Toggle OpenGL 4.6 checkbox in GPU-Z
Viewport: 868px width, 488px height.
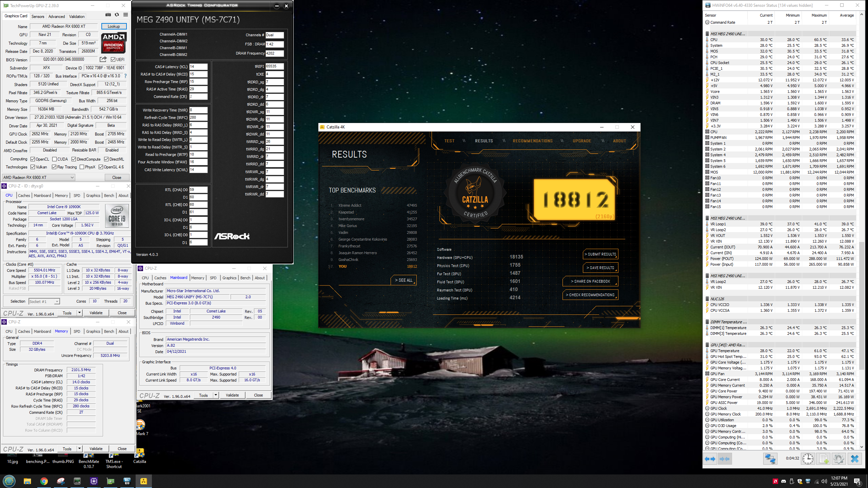coord(101,167)
